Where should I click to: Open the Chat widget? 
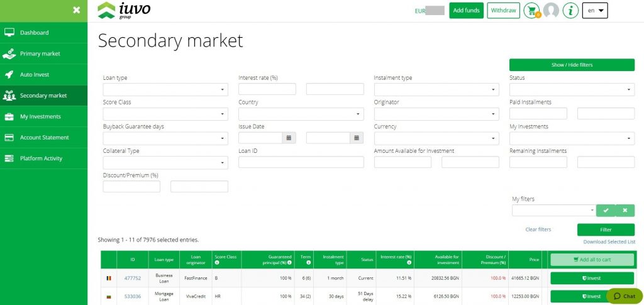[x=625, y=296]
